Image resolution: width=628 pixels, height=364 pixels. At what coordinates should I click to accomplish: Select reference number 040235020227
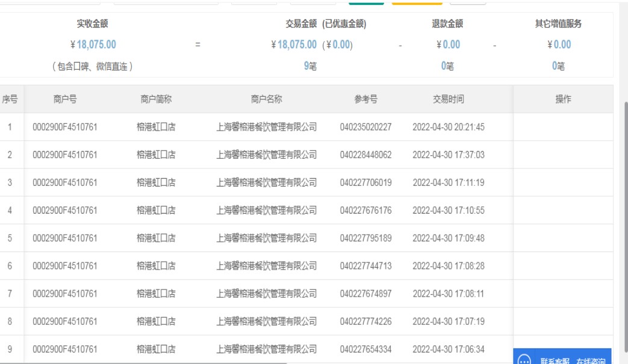(x=365, y=127)
